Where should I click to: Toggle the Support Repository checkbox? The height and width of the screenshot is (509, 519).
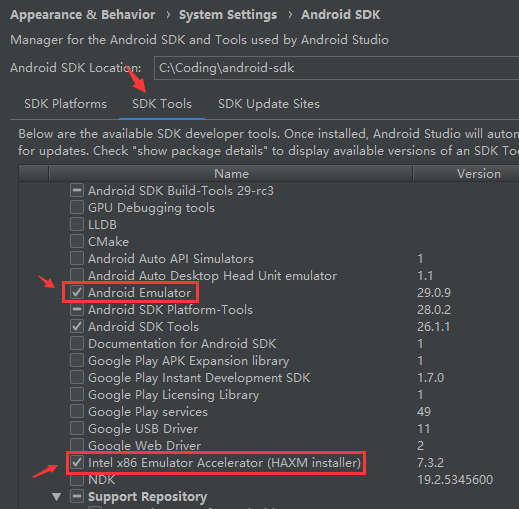(77, 497)
